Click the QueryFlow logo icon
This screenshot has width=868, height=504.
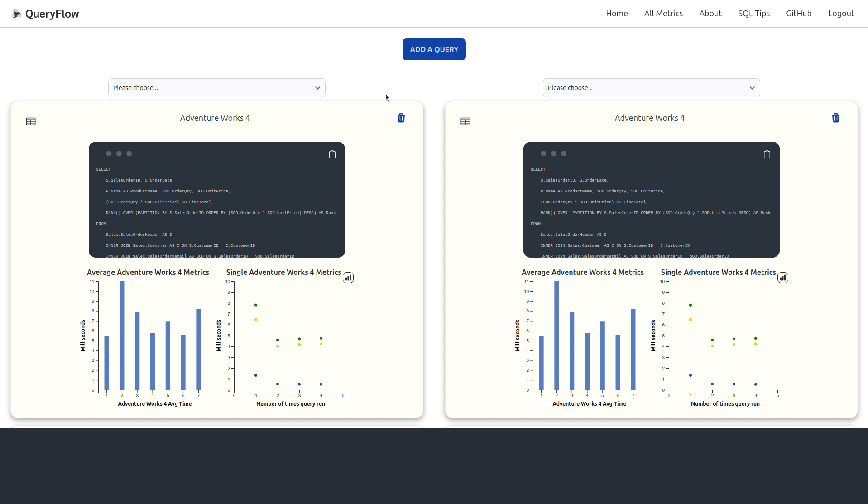coord(16,14)
